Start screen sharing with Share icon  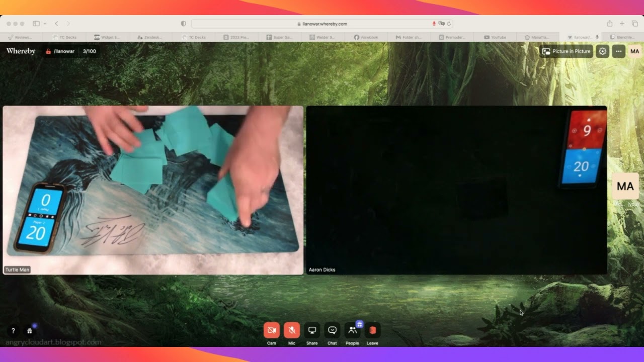tap(312, 330)
